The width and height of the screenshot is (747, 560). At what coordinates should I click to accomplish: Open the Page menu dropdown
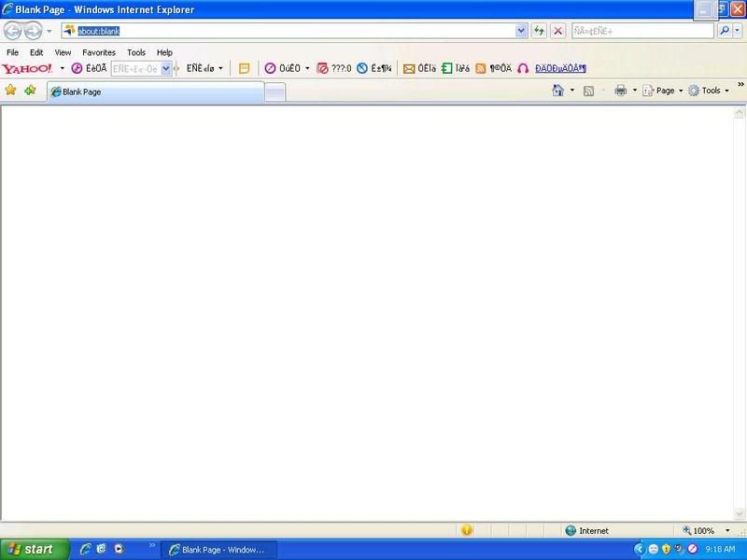pyautogui.click(x=665, y=91)
